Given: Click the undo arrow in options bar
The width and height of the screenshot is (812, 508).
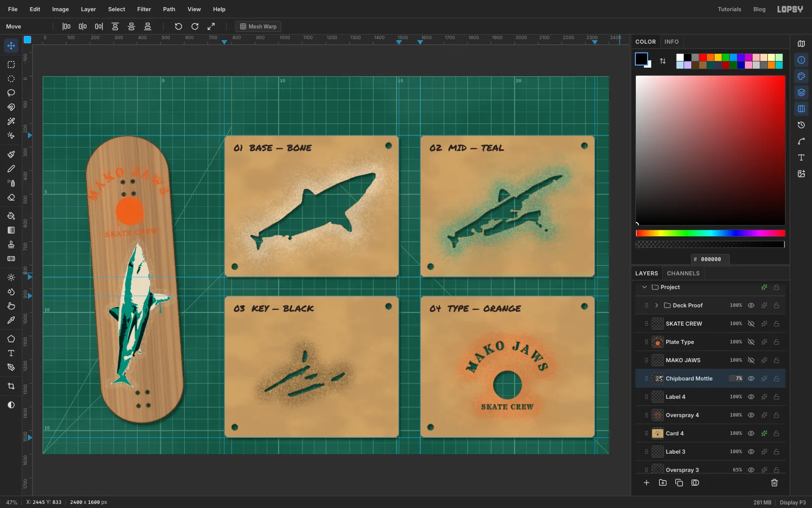Looking at the screenshot, I should [x=178, y=26].
